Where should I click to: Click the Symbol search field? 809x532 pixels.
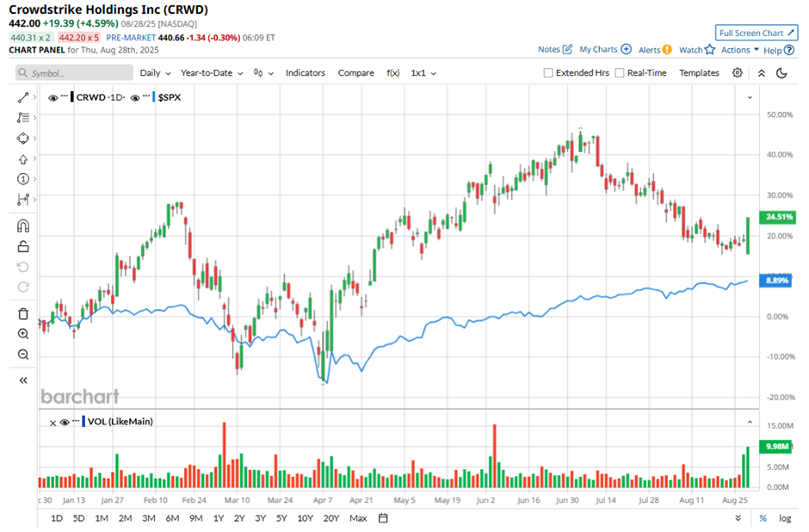(x=74, y=73)
